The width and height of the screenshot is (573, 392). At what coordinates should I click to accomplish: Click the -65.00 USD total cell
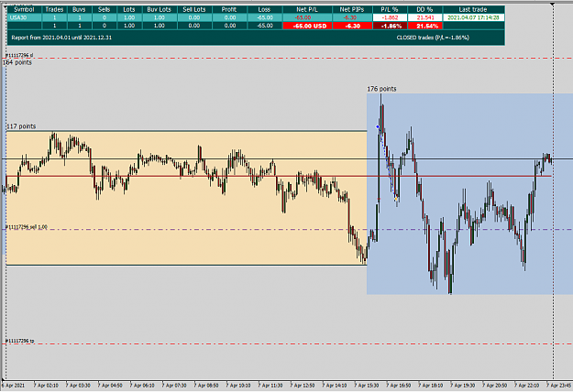[x=307, y=26]
